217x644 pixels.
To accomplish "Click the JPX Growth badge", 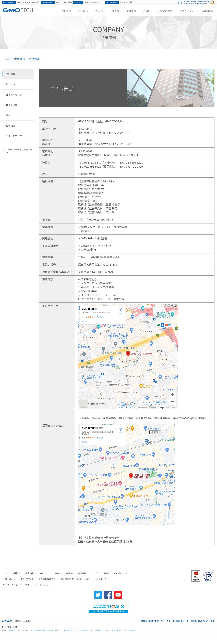I will 196,576.
